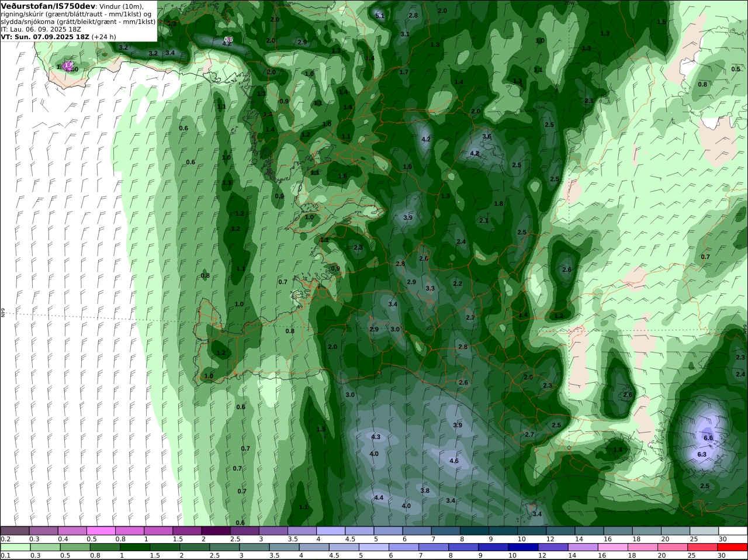
Task: Click the violet rain-scale swatch at 14
Action: [583, 547]
